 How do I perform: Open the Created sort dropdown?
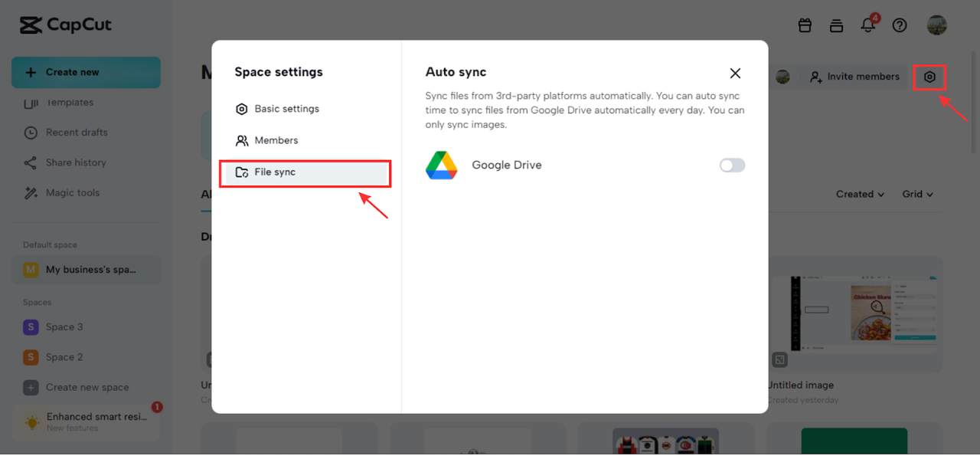point(859,194)
